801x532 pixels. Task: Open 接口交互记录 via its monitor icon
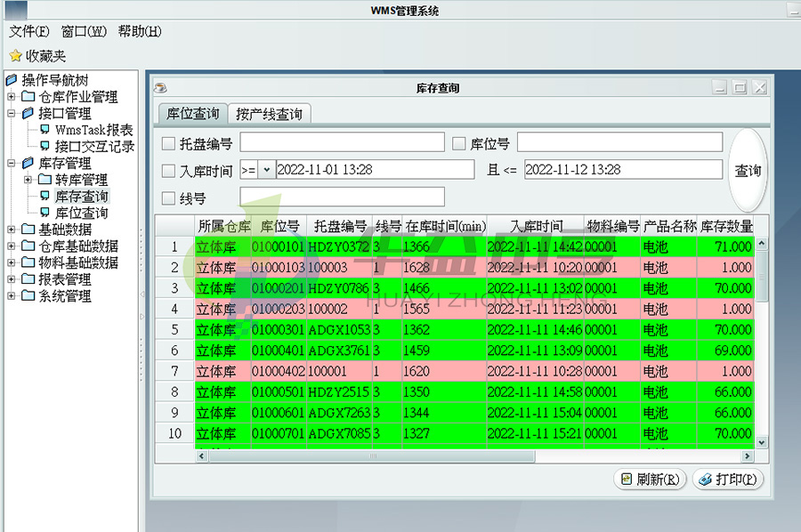click(44, 147)
